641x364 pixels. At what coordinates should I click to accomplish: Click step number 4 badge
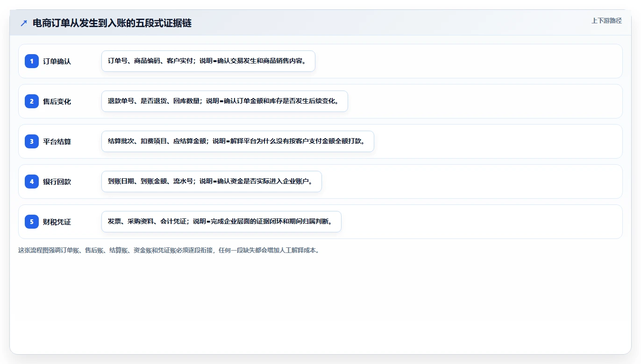pyautogui.click(x=32, y=182)
